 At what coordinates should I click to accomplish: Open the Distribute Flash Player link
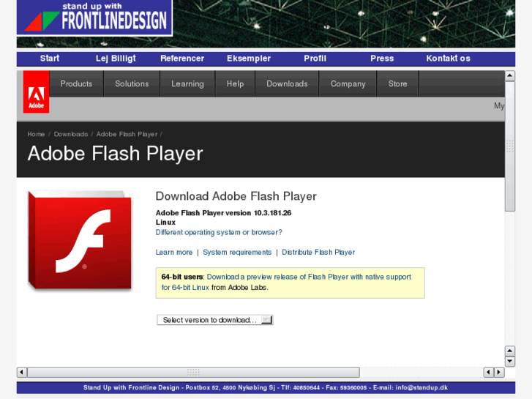click(318, 253)
